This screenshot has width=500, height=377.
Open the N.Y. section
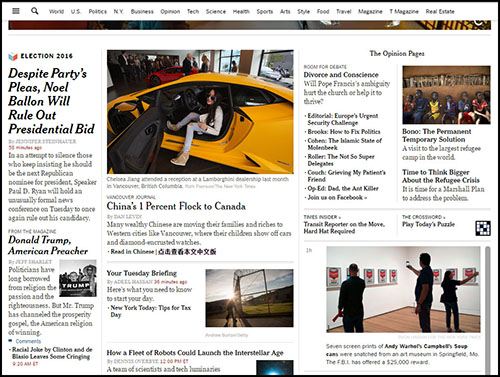[x=119, y=11]
